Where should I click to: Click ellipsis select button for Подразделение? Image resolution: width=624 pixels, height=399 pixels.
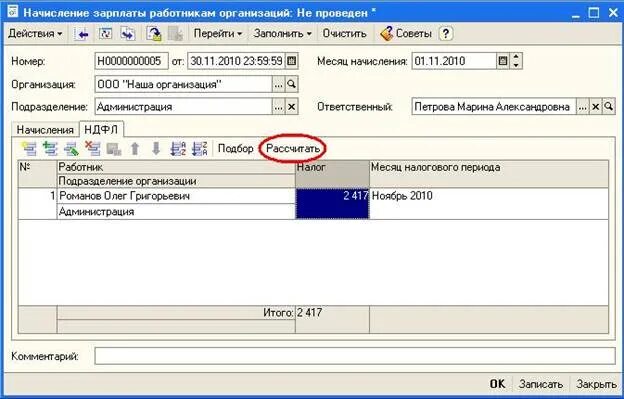[x=279, y=107]
